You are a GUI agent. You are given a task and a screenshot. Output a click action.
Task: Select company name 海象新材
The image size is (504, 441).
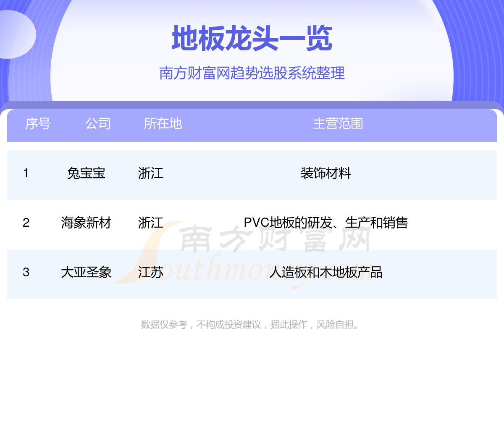(x=86, y=223)
